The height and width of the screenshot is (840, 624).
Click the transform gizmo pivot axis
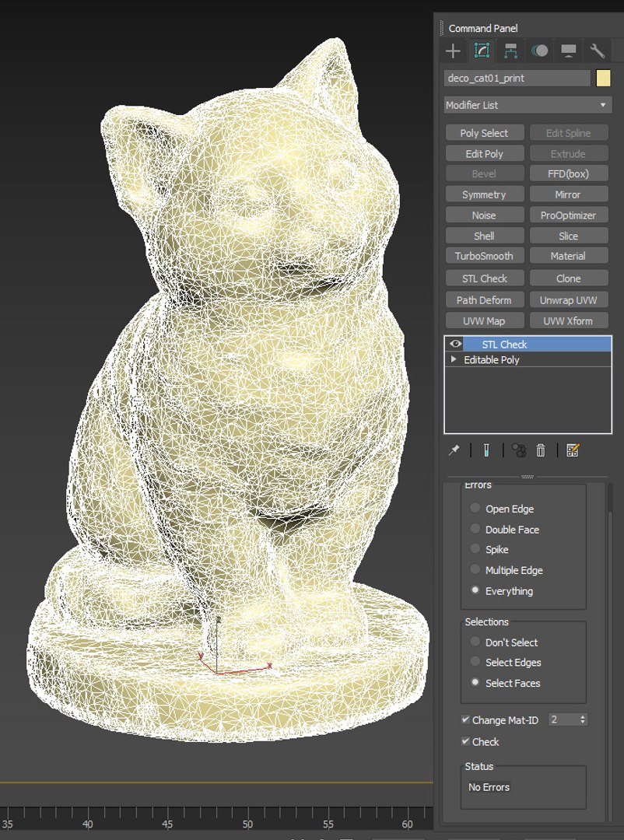click(217, 672)
